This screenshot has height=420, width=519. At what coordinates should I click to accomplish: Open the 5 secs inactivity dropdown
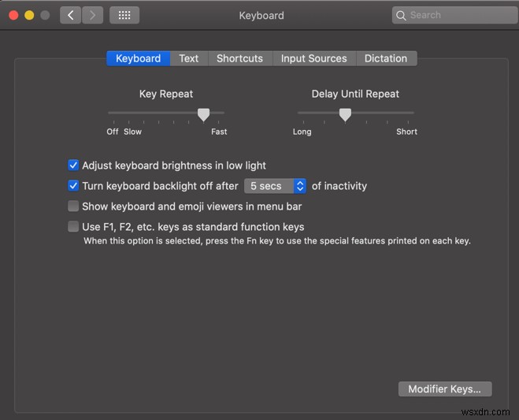pyautogui.click(x=275, y=186)
